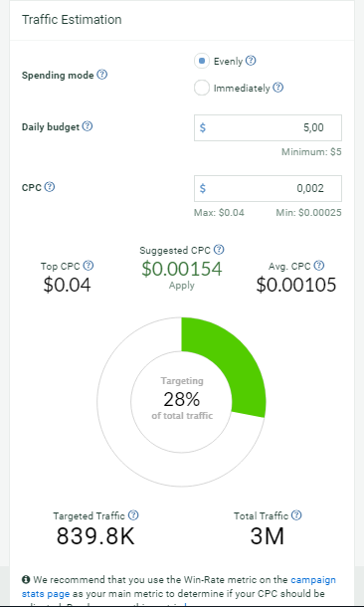
Task: Click the 28% targeting label inside the chart
Action: pyautogui.click(x=182, y=399)
